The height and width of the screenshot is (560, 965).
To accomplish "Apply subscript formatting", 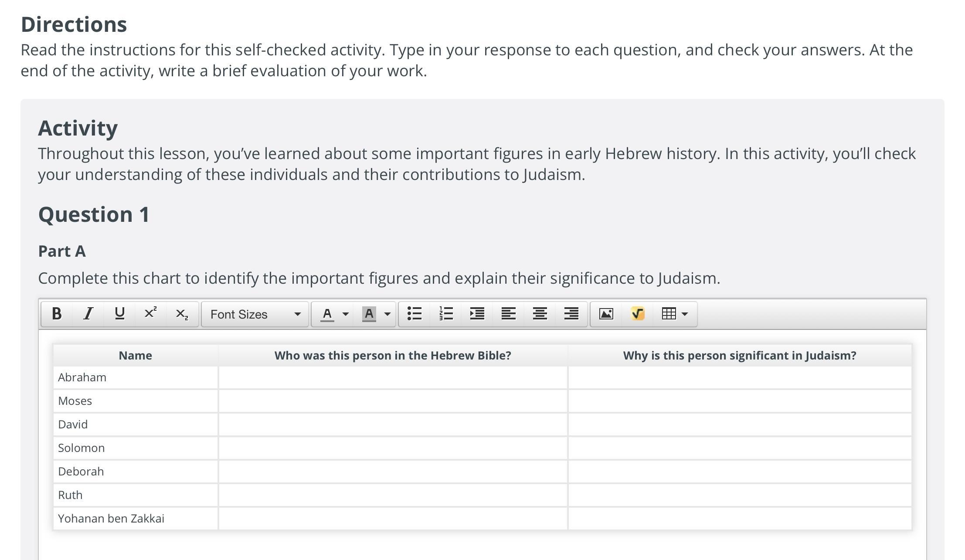I will (x=182, y=314).
